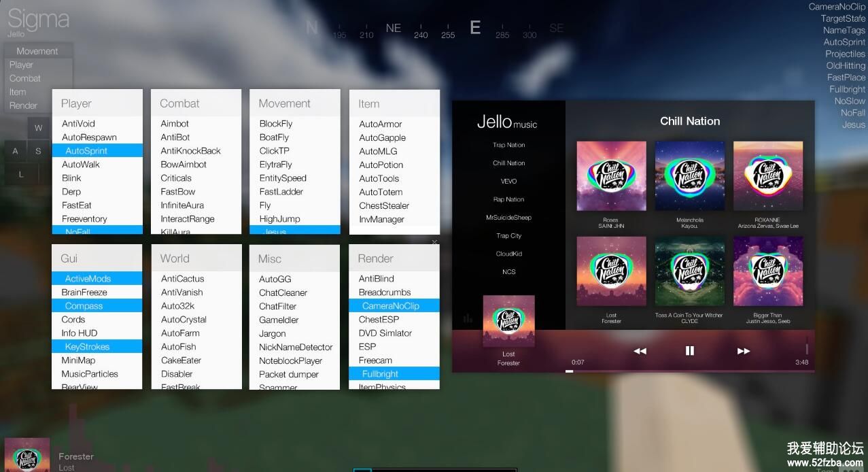The image size is (868, 472).
Task: Turn on Freeventory
Action: tap(97, 219)
